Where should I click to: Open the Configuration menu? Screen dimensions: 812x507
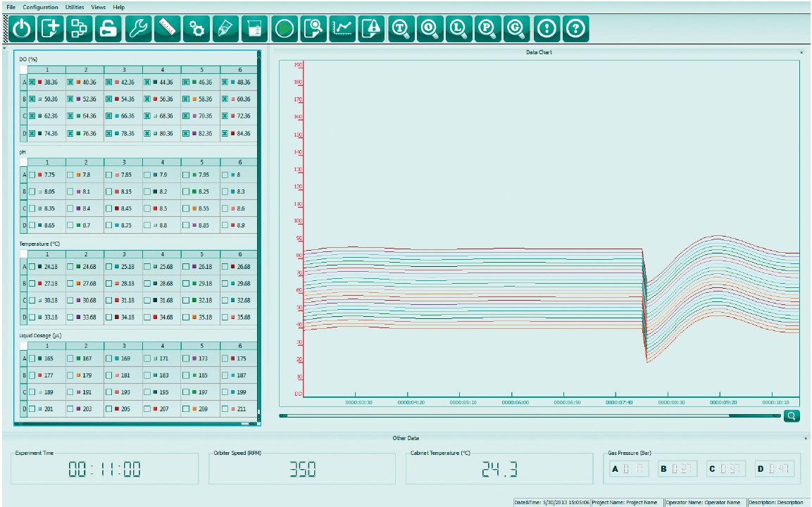40,7
